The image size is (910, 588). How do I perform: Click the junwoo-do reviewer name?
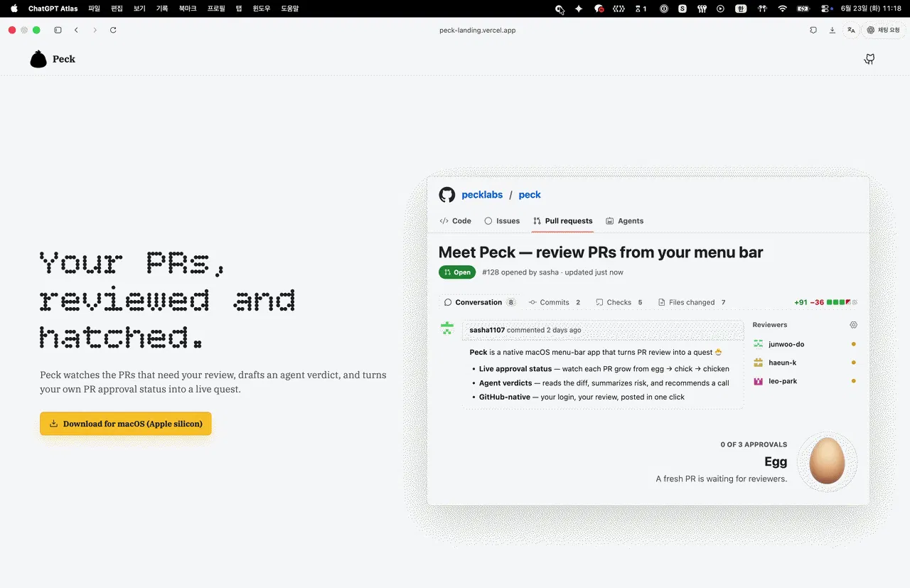[x=786, y=344]
